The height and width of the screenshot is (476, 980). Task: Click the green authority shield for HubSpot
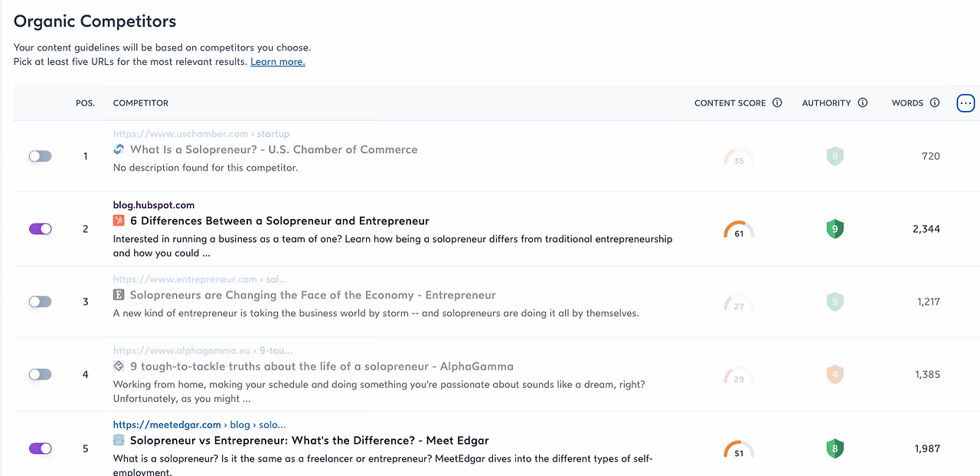[x=835, y=229]
